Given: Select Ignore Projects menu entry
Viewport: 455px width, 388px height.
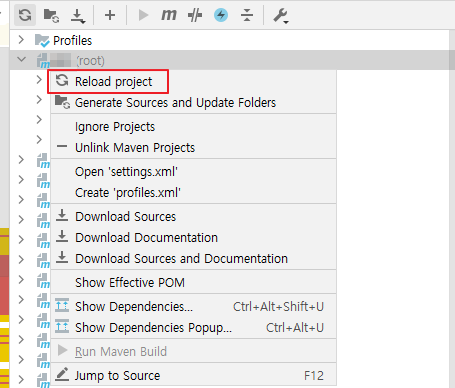Looking at the screenshot, I should 193,127.
